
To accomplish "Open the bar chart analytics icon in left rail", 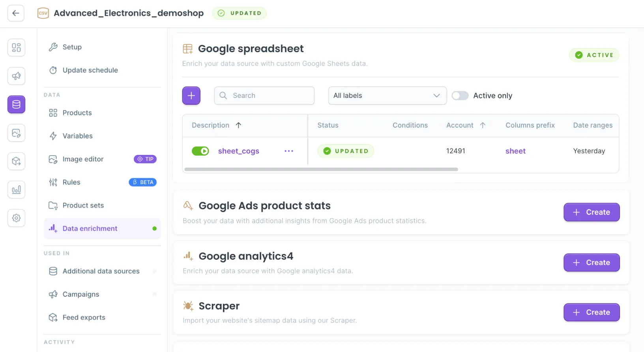I will 16,190.
